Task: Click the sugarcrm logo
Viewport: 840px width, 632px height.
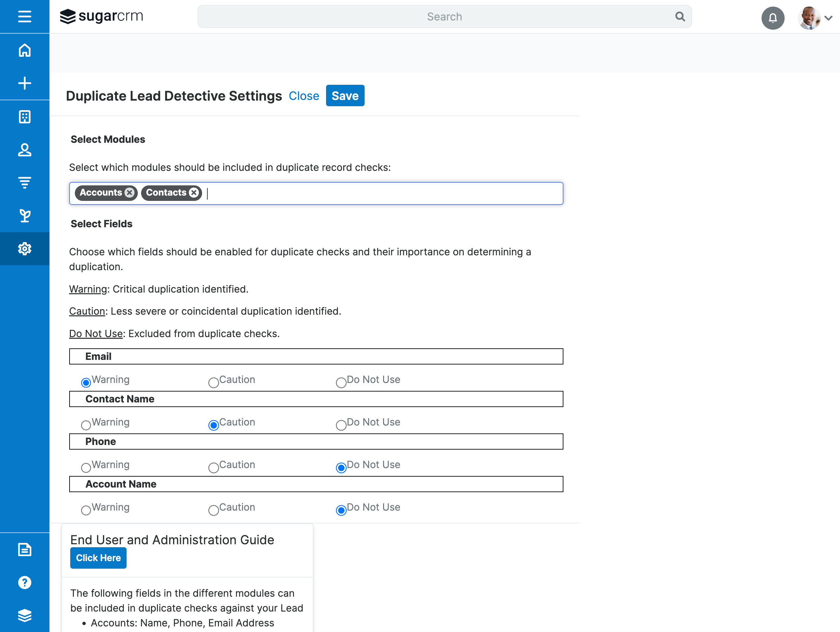Action: (102, 16)
